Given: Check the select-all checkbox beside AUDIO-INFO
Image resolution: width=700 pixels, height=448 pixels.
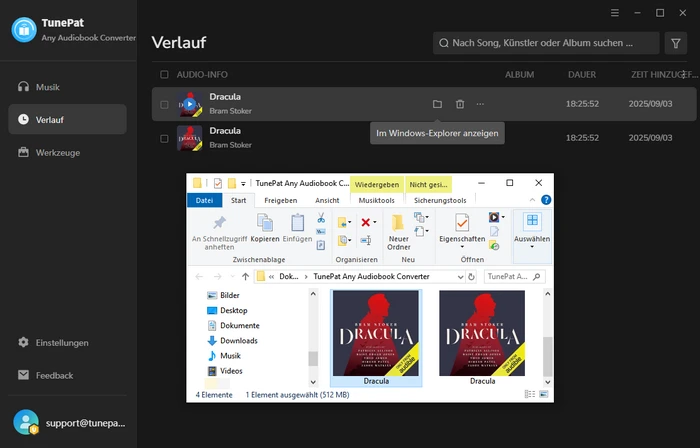Looking at the screenshot, I should tap(164, 75).
